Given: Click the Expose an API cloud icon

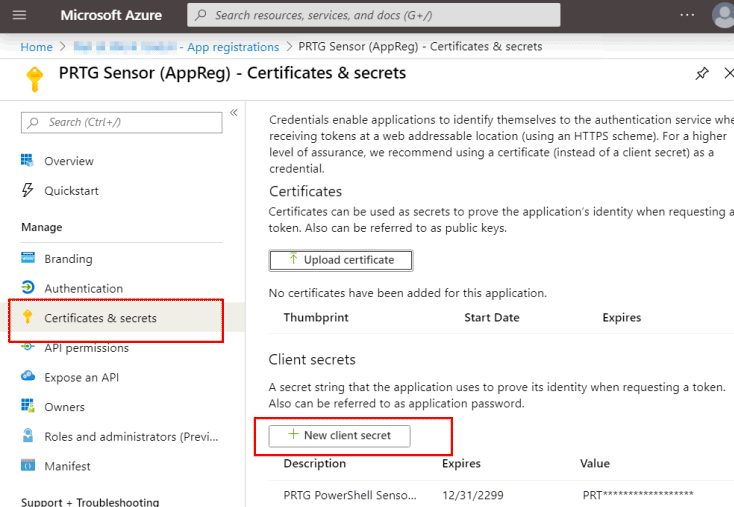Looking at the screenshot, I should pyautogui.click(x=28, y=376).
